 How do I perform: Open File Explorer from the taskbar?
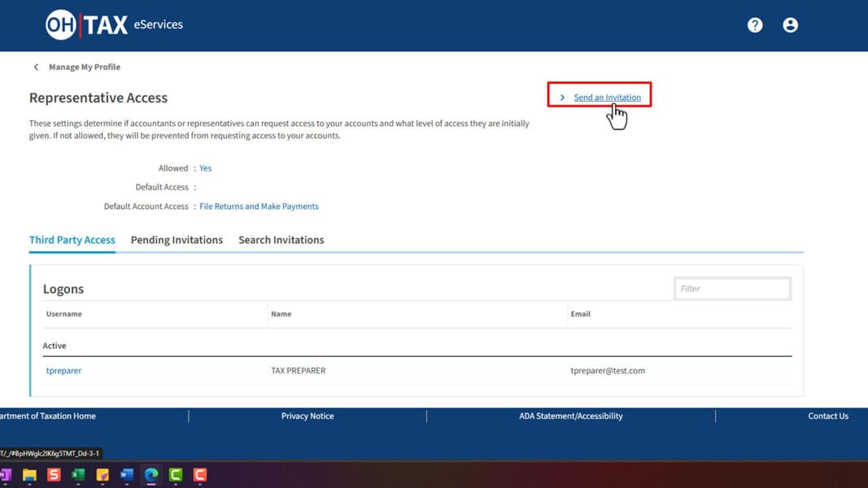(x=29, y=475)
